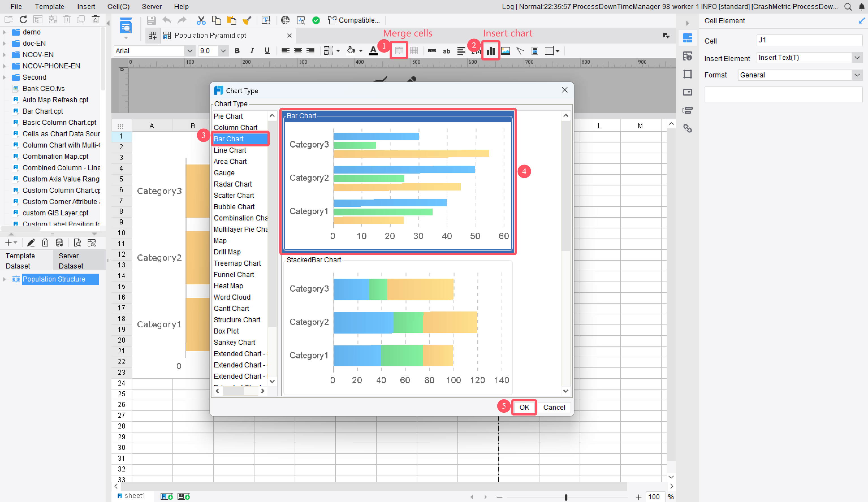Click the Save template icon
868x502 pixels.
click(151, 20)
